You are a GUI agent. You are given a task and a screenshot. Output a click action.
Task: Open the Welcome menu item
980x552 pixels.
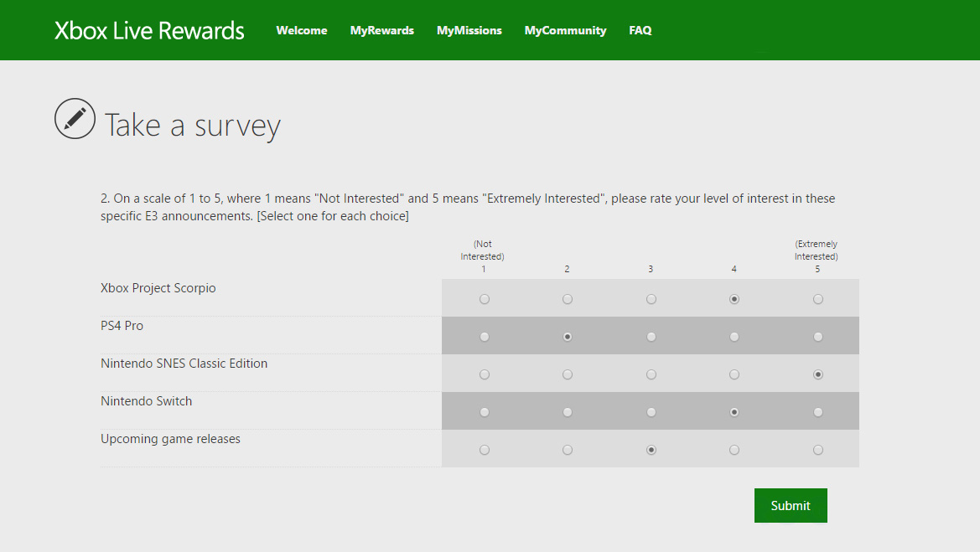click(x=302, y=31)
